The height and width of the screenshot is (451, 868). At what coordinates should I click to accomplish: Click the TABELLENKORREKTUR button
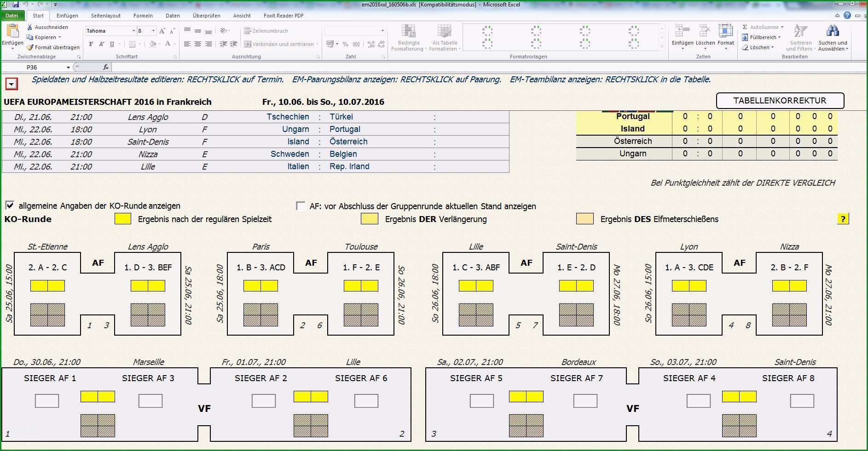(x=780, y=101)
